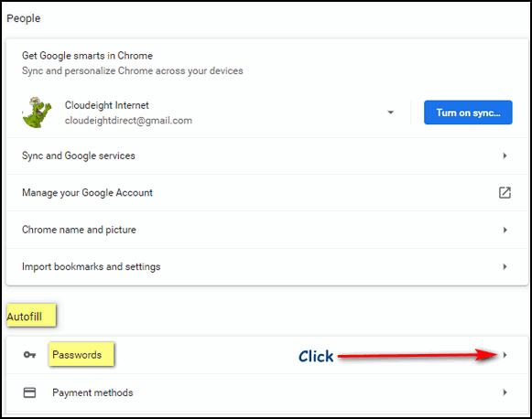
Task: Expand the Payment methods chevron
Action: coord(505,392)
